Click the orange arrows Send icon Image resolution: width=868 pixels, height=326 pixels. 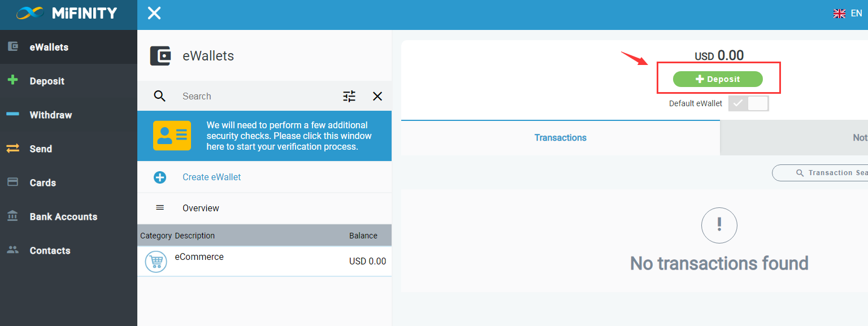[x=12, y=149]
